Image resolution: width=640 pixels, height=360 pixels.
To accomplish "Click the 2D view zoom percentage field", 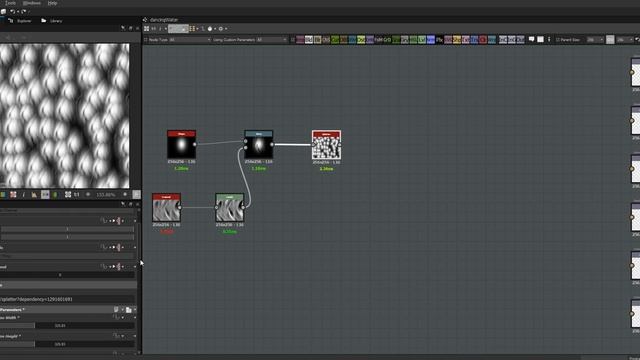I will [105, 195].
